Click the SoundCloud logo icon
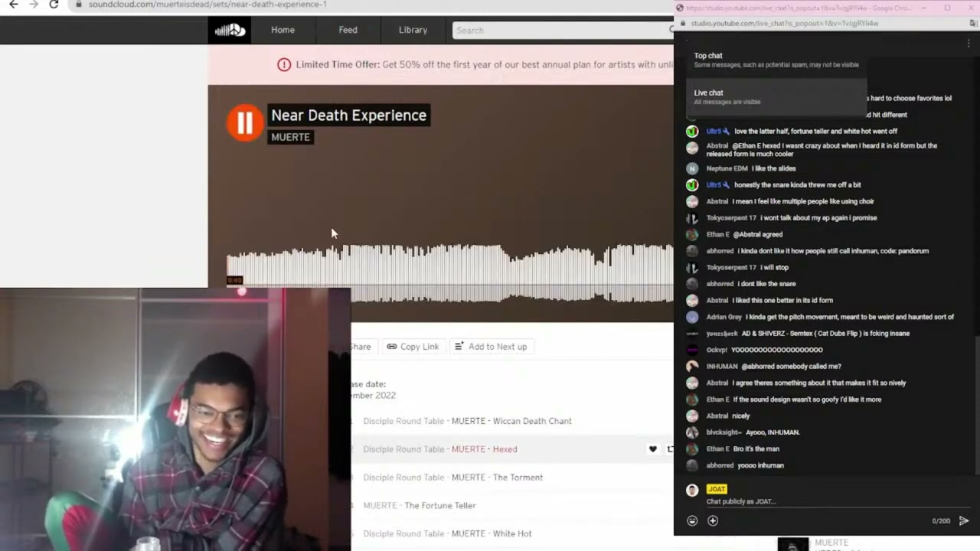 (229, 30)
